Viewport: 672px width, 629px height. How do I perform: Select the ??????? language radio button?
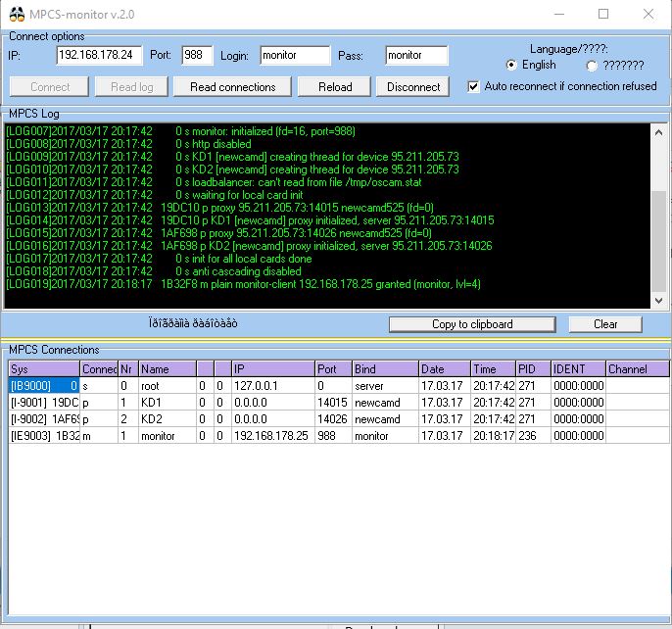592,66
